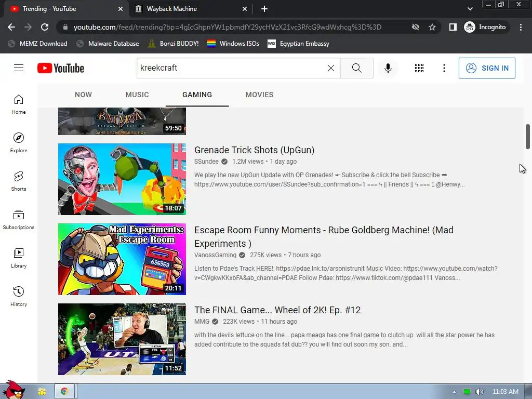Open file explorer icon in taskbar

[x=42, y=392]
